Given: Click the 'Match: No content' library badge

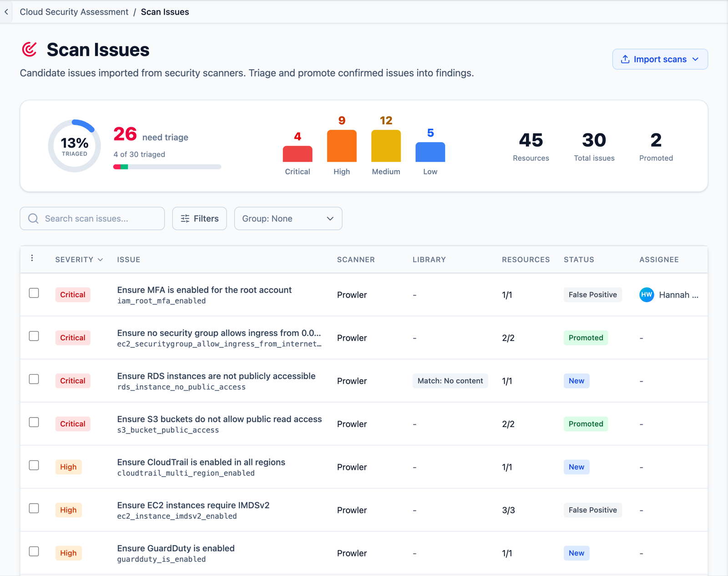Looking at the screenshot, I should (450, 381).
